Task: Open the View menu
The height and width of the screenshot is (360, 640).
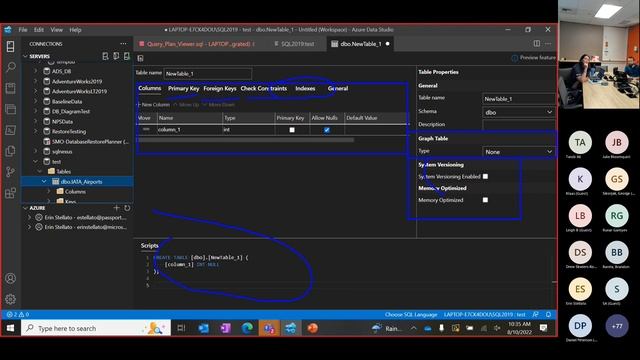Action: pos(56,30)
